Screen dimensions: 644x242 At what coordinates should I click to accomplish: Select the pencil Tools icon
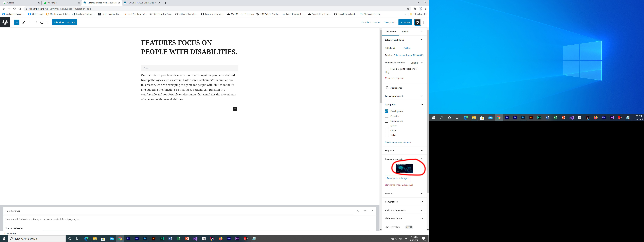tap(24, 22)
